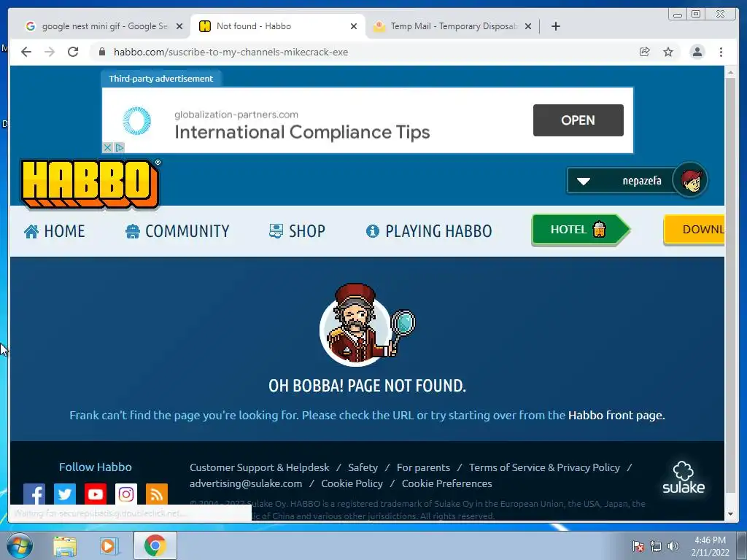747x560 pixels.
Task: Close the Not found - Habbo tab
Action: pos(354,26)
